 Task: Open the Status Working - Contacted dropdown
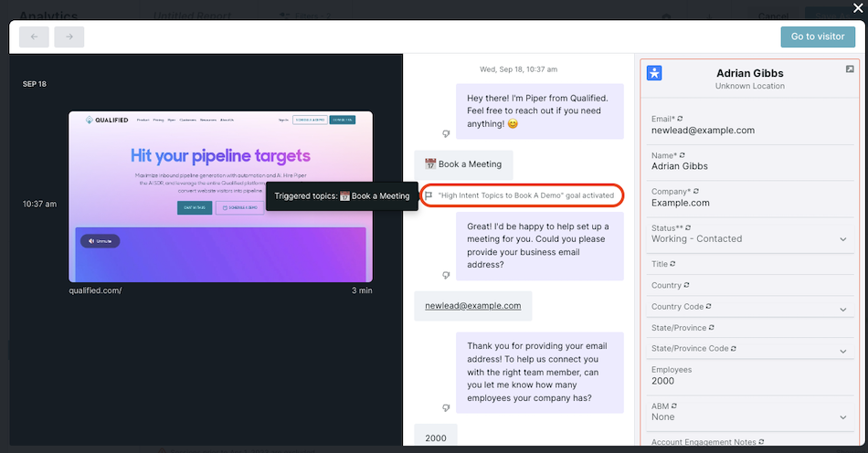749,239
